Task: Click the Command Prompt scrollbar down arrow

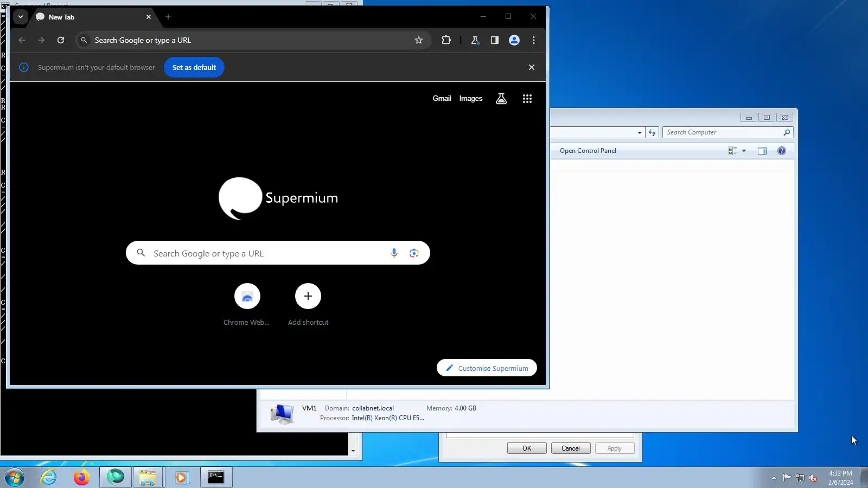Action: coord(353,451)
